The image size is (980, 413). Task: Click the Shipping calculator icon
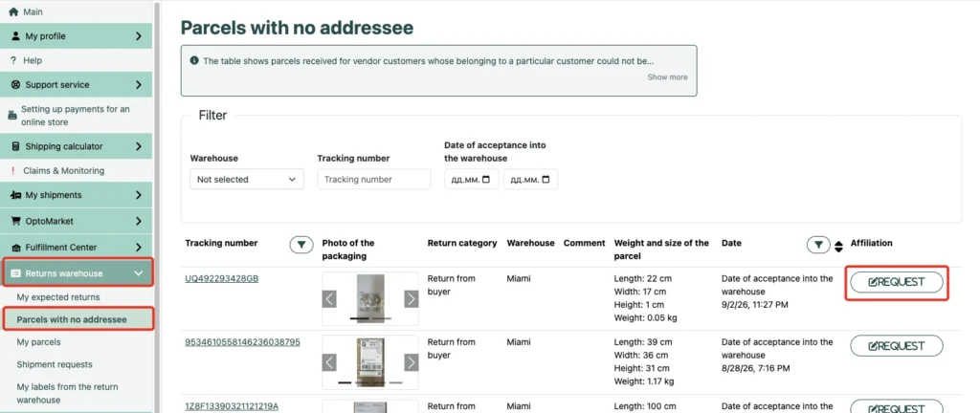pyautogui.click(x=15, y=146)
